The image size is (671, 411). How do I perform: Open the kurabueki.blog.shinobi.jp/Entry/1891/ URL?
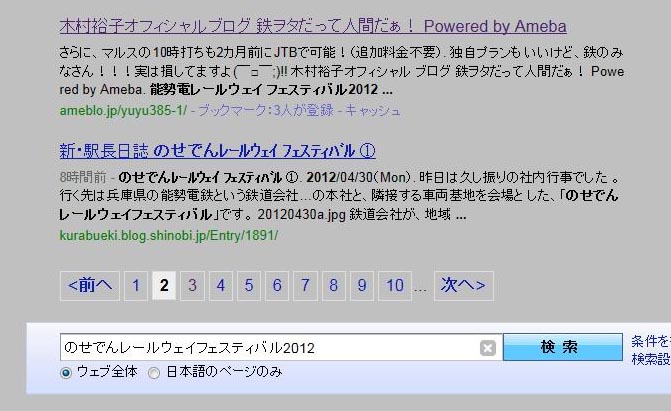coord(169,235)
